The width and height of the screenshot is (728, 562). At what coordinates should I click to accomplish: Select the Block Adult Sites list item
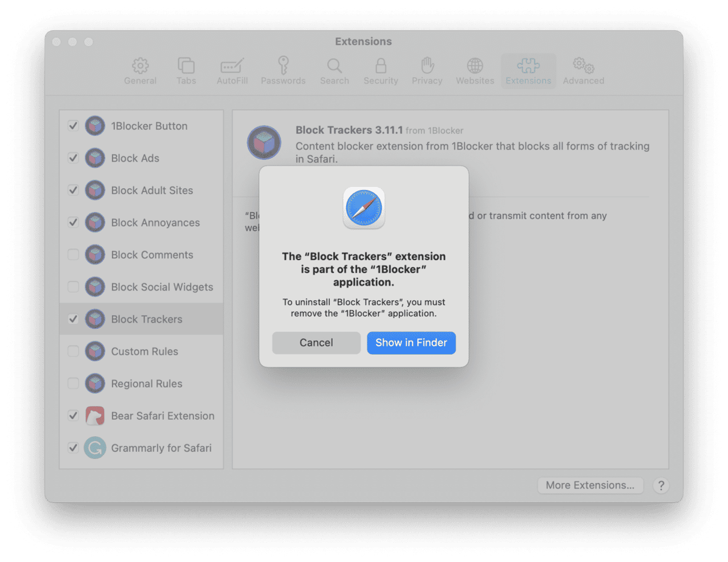[152, 191]
